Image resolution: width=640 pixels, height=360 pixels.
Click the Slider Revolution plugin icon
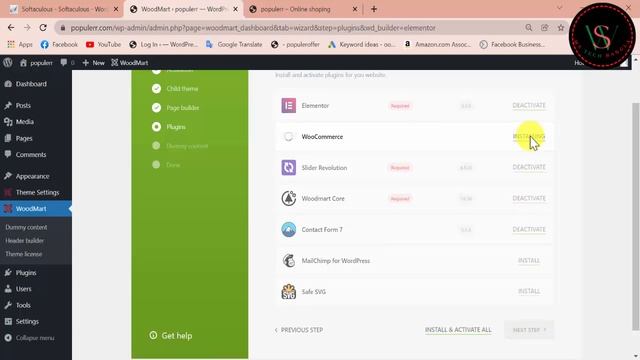click(x=289, y=167)
